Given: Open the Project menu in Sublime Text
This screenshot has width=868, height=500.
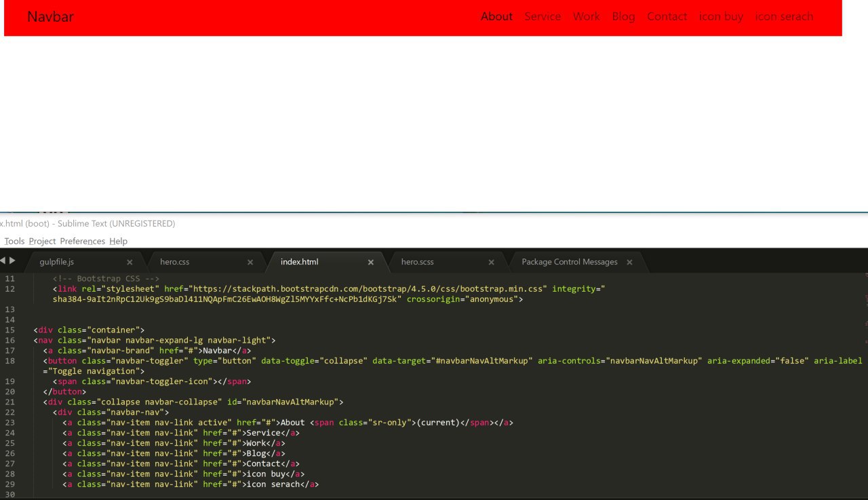Looking at the screenshot, I should (42, 241).
